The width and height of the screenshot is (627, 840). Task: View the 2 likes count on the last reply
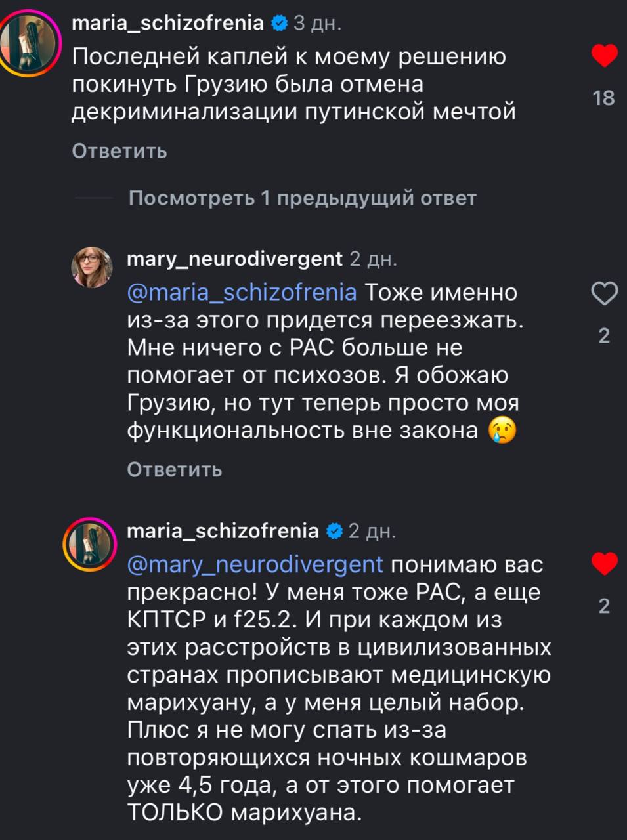(605, 606)
